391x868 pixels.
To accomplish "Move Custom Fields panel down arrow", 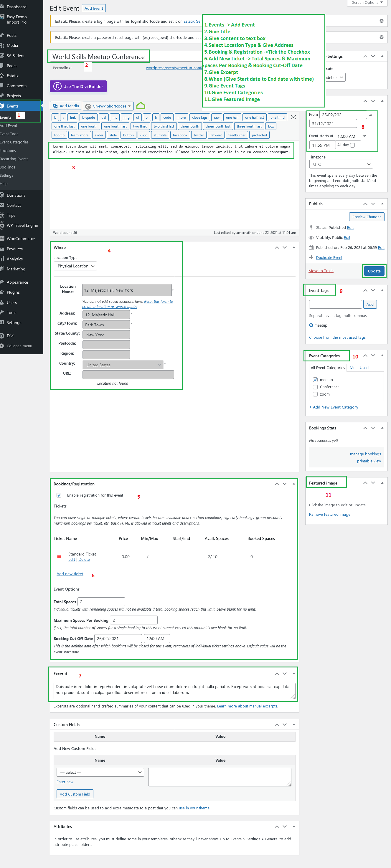I will (x=285, y=725).
